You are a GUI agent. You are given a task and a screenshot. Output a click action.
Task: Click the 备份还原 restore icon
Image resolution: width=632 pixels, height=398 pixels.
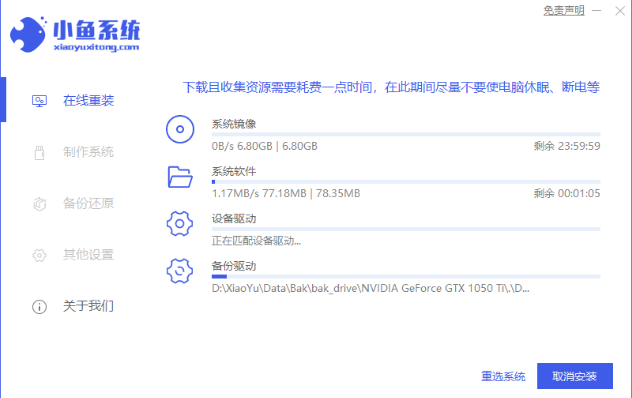pos(39,204)
